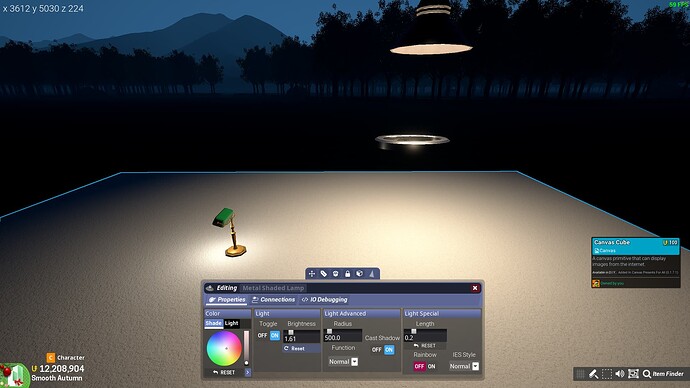Select the glowing ring light object
This screenshot has height=388, width=690.
point(412,140)
